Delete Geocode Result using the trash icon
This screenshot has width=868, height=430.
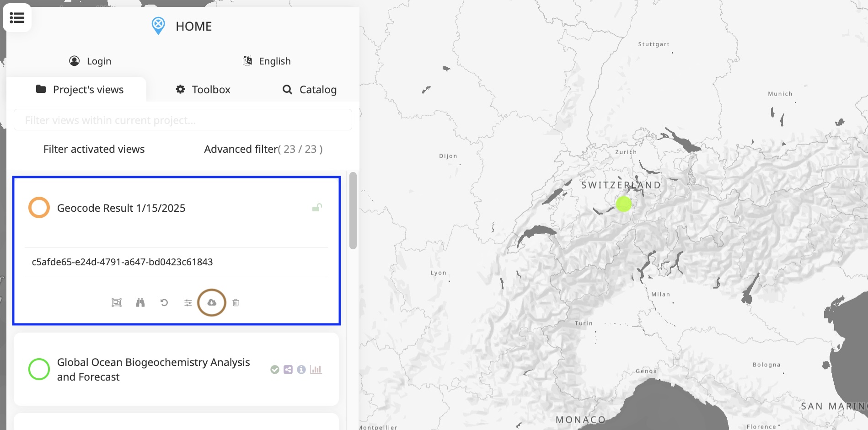coord(236,302)
